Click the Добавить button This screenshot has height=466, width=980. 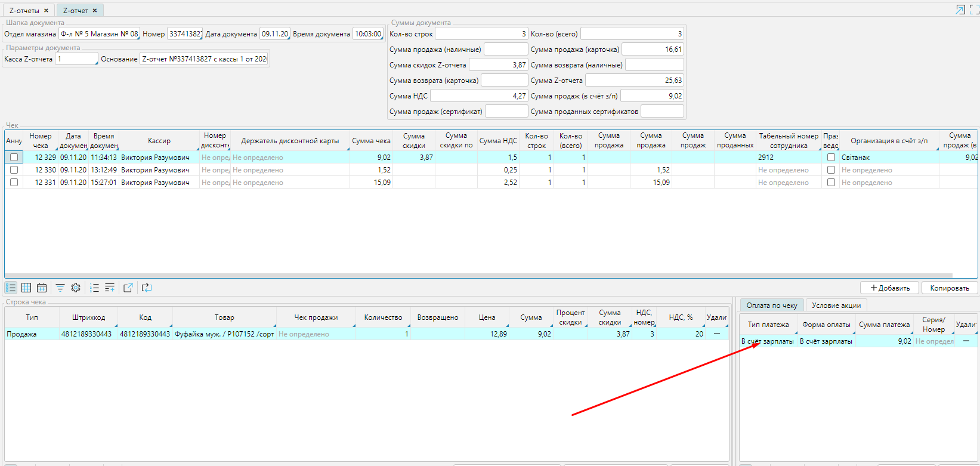click(890, 288)
